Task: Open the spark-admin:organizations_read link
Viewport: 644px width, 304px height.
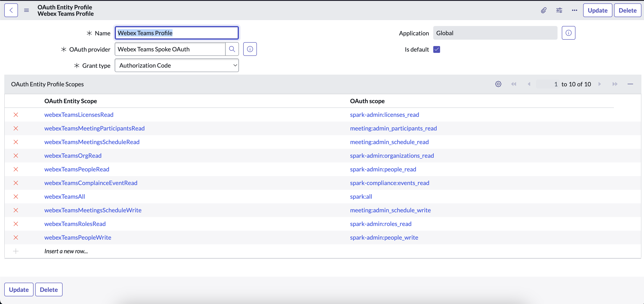Action: click(392, 156)
